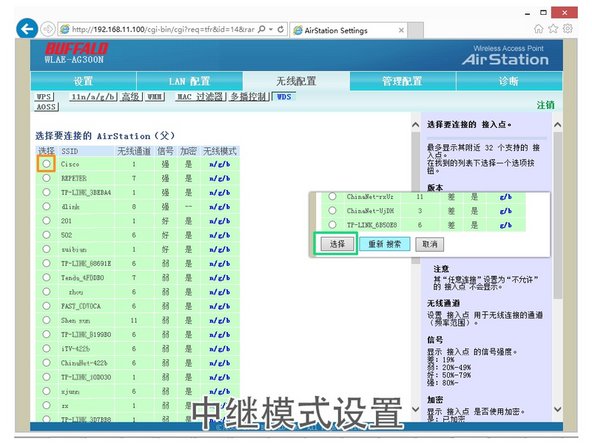Open the address bar dropdown arrow
The image size is (592, 444).
(x=271, y=29)
